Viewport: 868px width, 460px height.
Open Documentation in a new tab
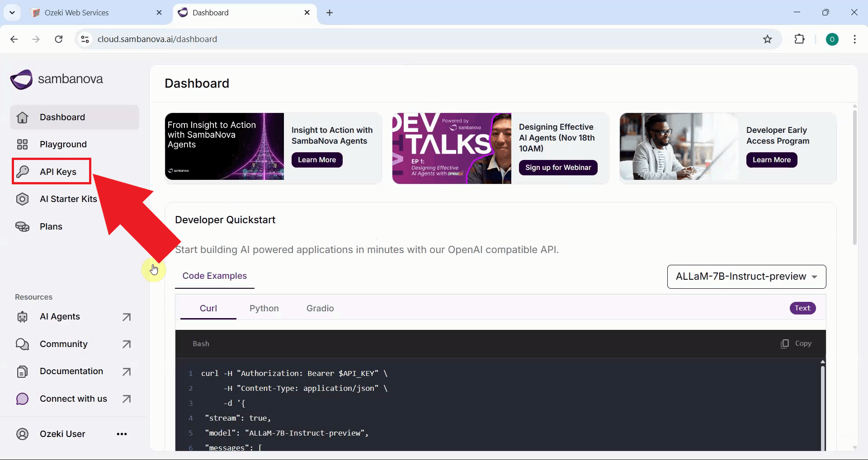127,371
